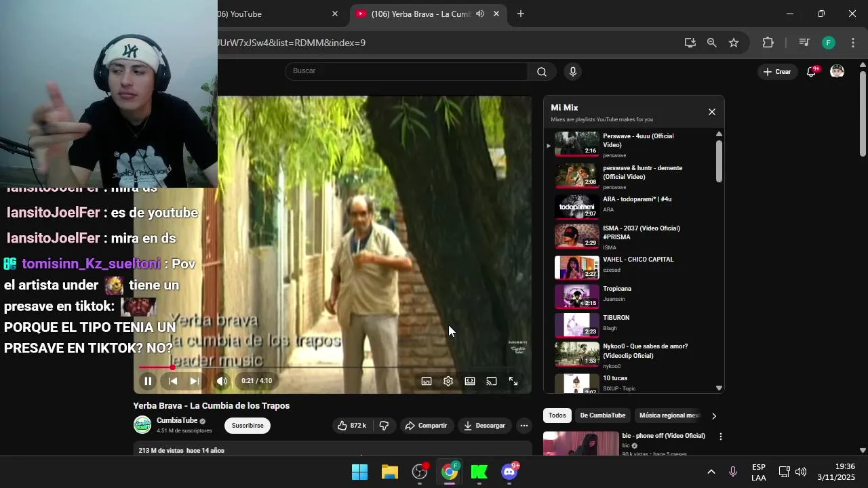Image resolution: width=868 pixels, height=488 pixels.
Task: Open the video in full screen
Action: (x=513, y=381)
